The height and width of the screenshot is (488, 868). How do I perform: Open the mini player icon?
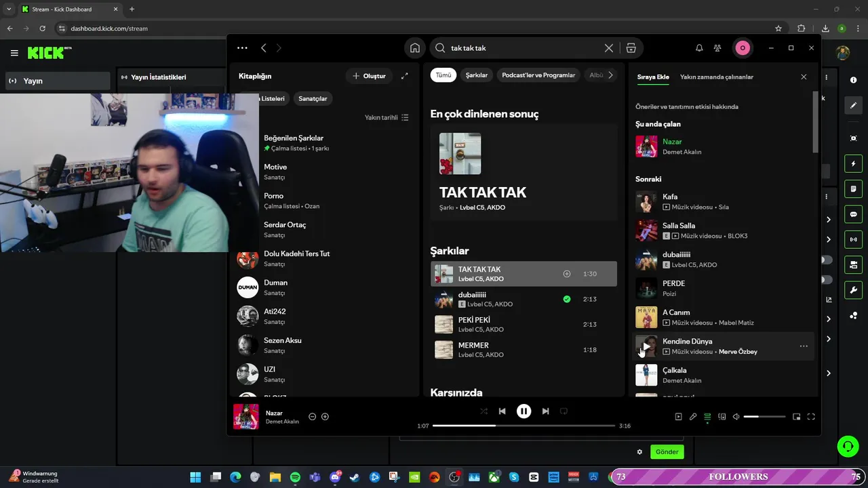point(797,417)
